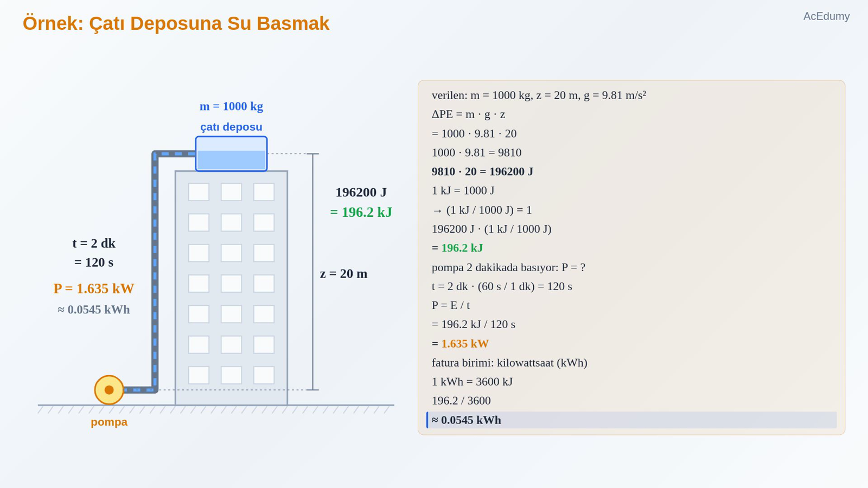Click the bold '9810 · 20 = 196200 J' line
Screen dimensions: 868x488
click(482, 172)
